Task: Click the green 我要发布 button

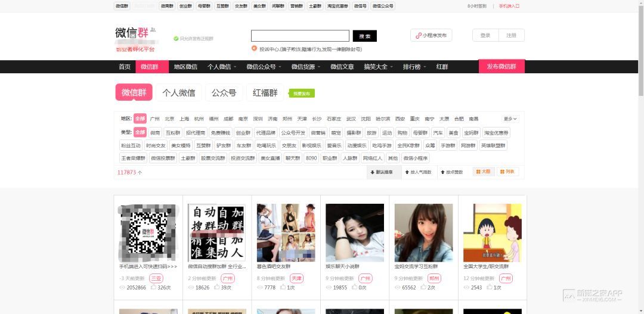Action: [302, 94]
